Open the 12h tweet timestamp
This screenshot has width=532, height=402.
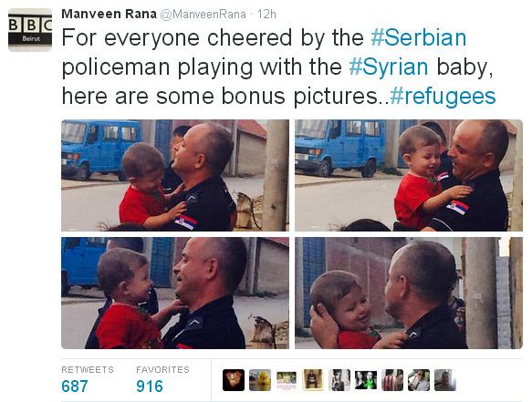tap(266, 15)
